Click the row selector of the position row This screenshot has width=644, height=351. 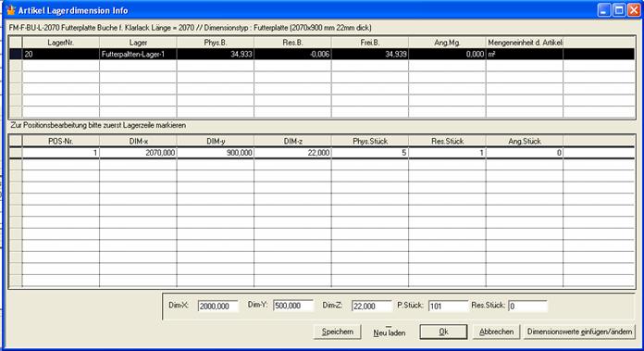coord(16,153)
